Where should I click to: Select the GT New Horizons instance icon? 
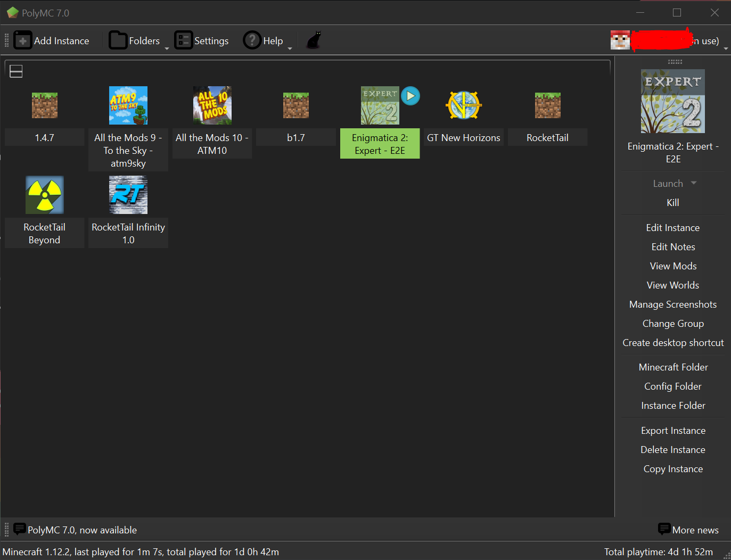[x=464, y=105]
